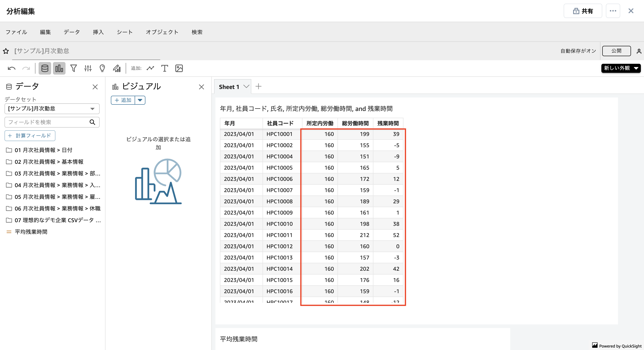Click the 計算フィールド button

pyautogui.click(x=30, y=135)
